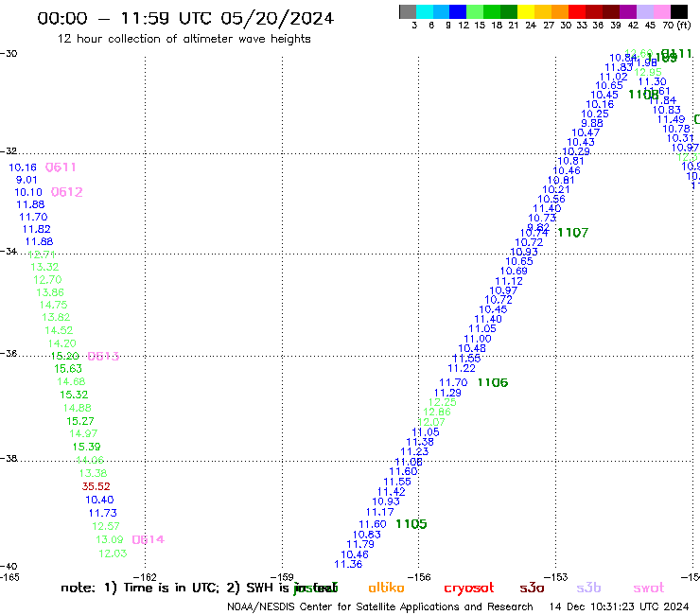Click the wave height value 15.32
700x615 pixels.
(x=74, y=395)
